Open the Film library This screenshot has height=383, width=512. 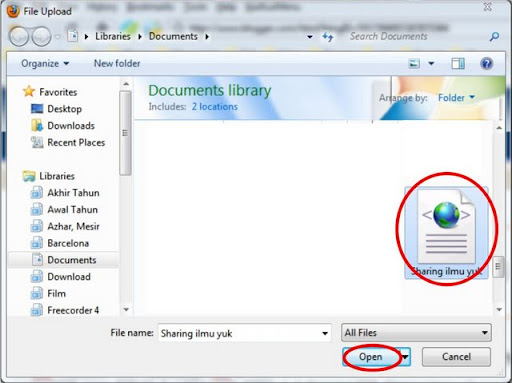click(x=56, y=293)
